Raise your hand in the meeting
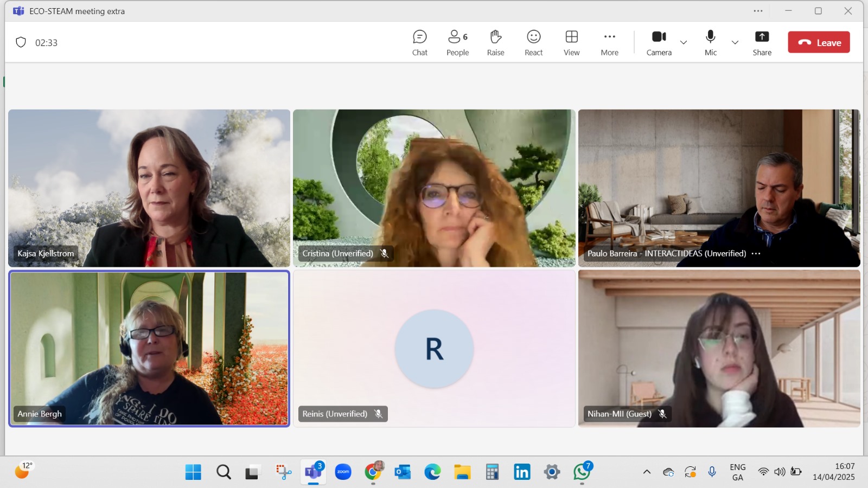The height and width of the screenshot is (488, 868). tap(495, 43)
